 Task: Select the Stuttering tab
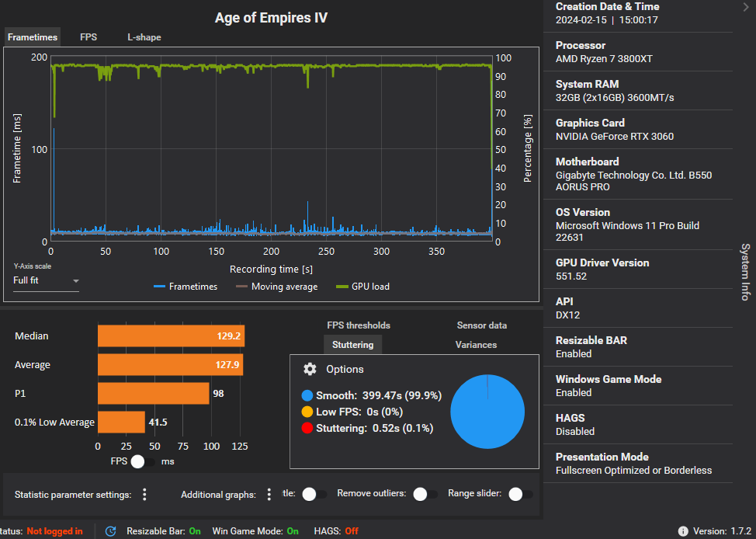click(x=353, y=345)
